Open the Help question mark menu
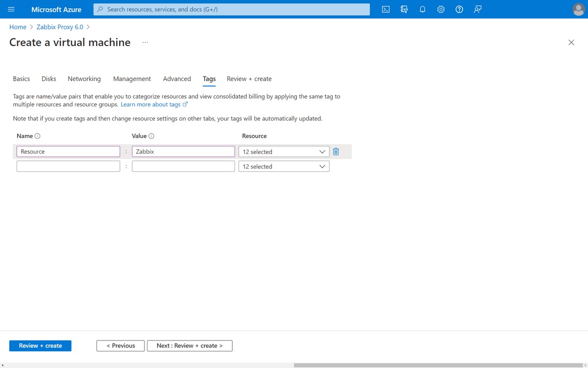 tap(459, 9)
